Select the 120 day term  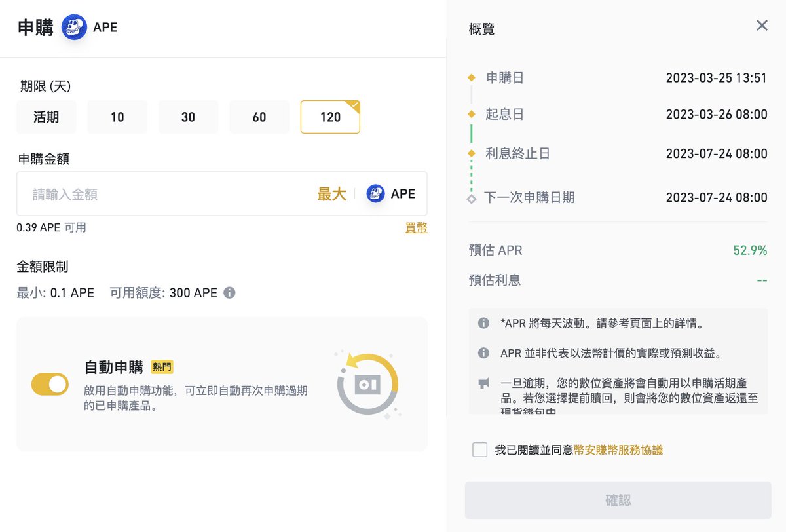pyautogui.click(x=330, y=117)
